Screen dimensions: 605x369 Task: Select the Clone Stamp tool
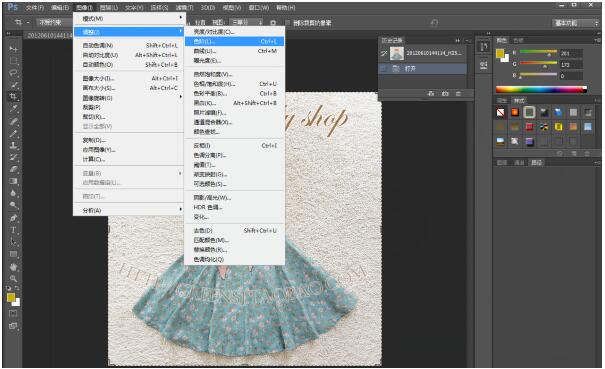click(14, 146)
